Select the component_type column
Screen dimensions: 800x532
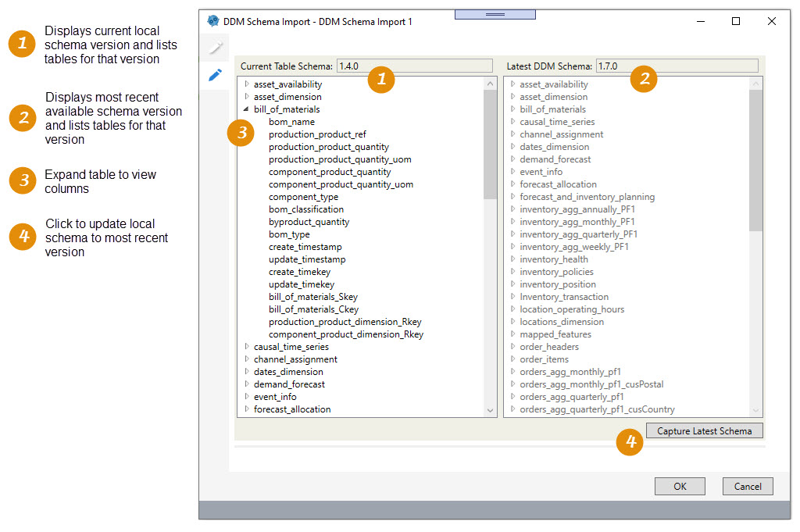(x=304, y=197)
